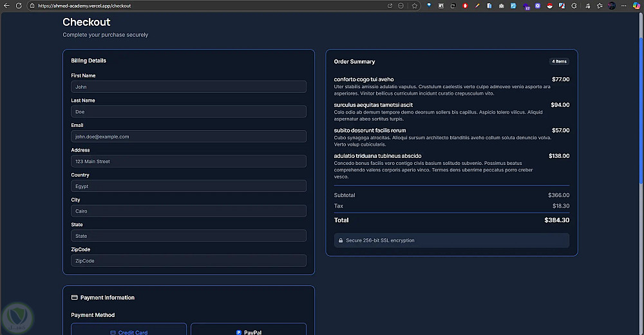Image resolution: width=644 pixels, height=335 pixels.
Task: Open the blue diamond extension icon
Action: point(429,6)
